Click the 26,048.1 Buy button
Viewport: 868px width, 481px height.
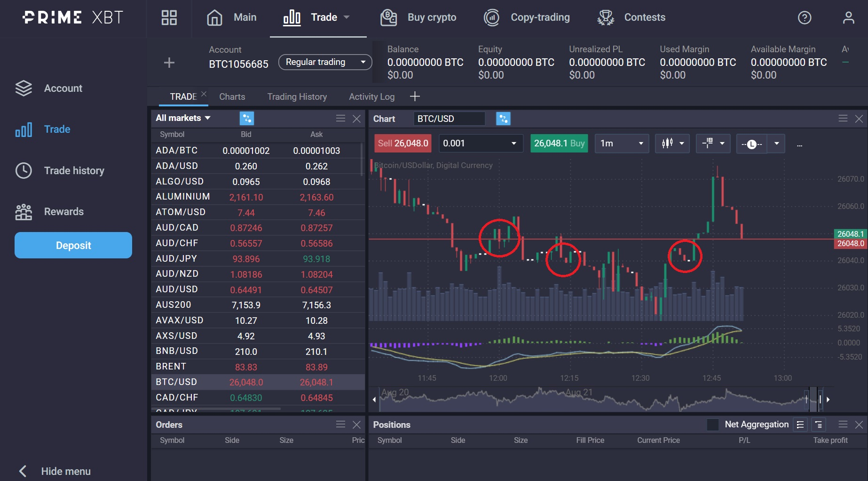click(x=559, y=144)
